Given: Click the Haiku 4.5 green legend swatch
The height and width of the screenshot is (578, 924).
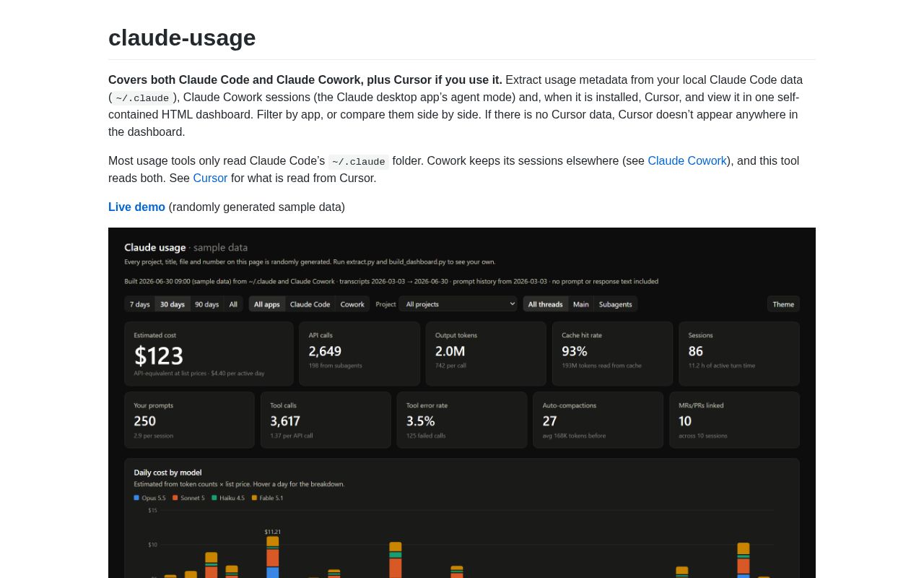Looking at the screenshot, I should [214, 498].
